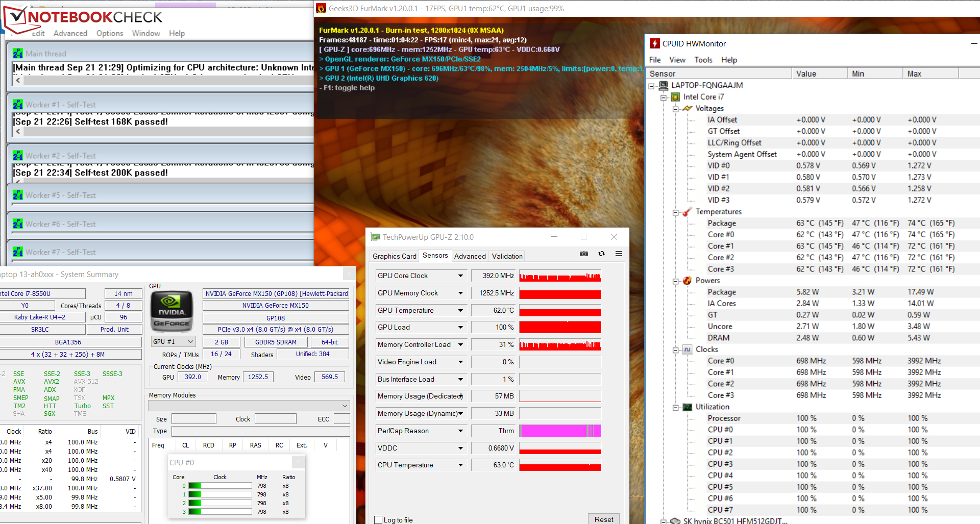Click GP108 chip button
Image resolution: width=980 pixels, height=524 pixels.
[x=276, y=318]
